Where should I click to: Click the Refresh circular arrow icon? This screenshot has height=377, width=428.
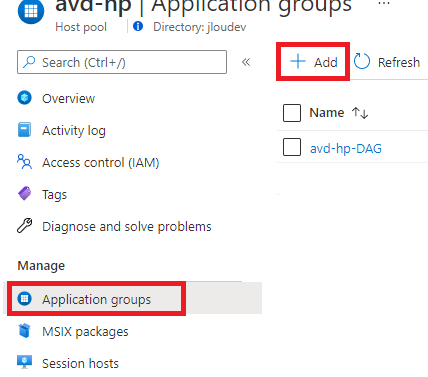pos(362,62)
